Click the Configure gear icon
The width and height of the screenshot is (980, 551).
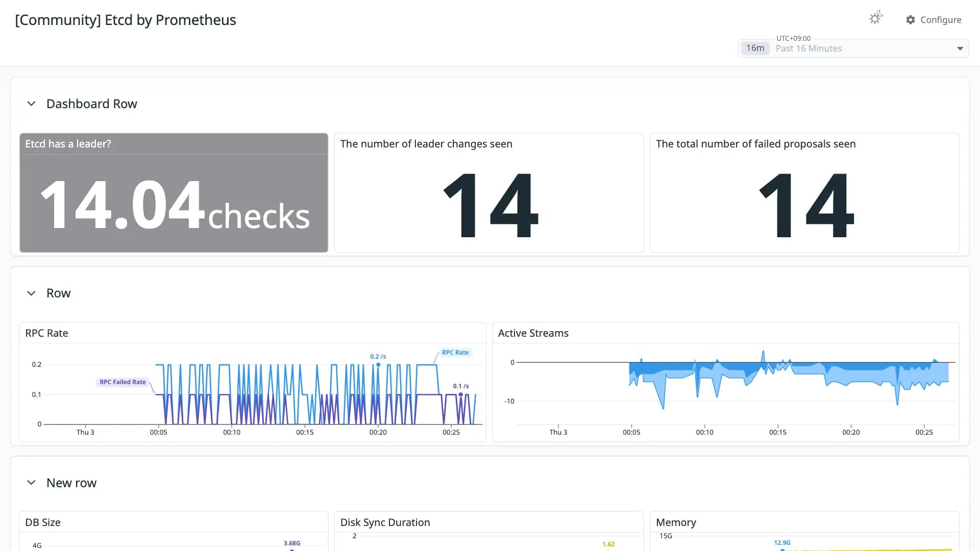[911, 20]
